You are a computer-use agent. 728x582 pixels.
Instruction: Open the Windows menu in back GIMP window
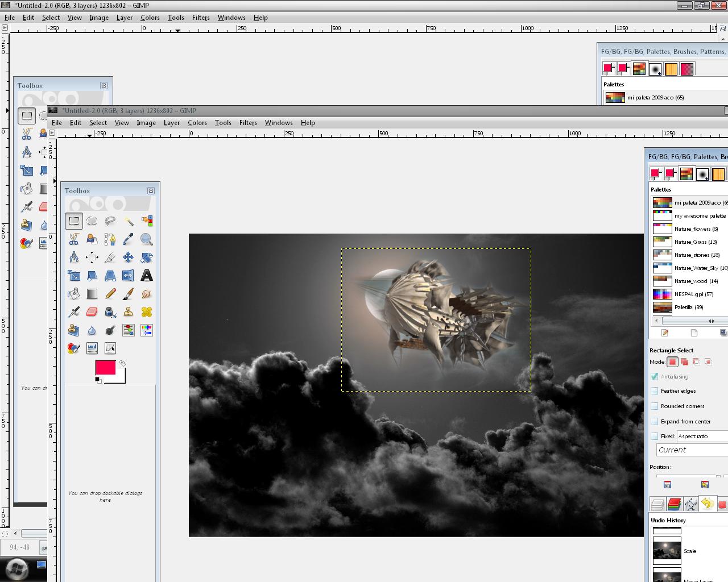click(231, 18)
